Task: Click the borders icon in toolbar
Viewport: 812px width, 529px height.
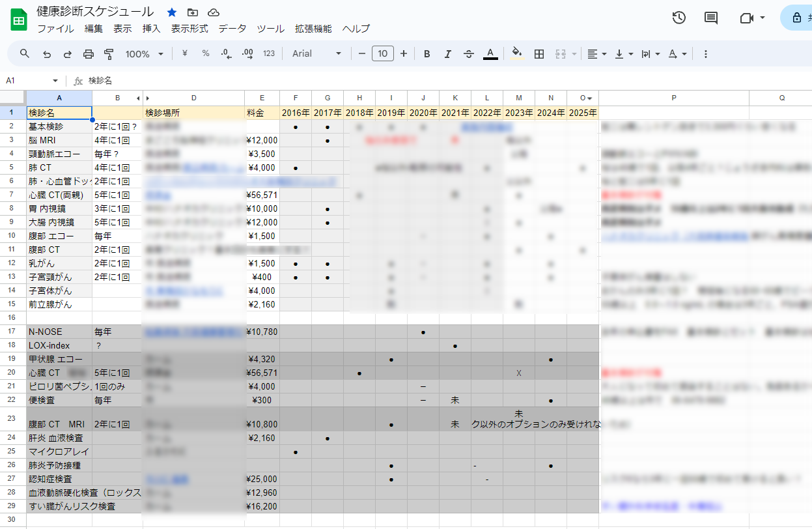Action: [x=539, y=54]
